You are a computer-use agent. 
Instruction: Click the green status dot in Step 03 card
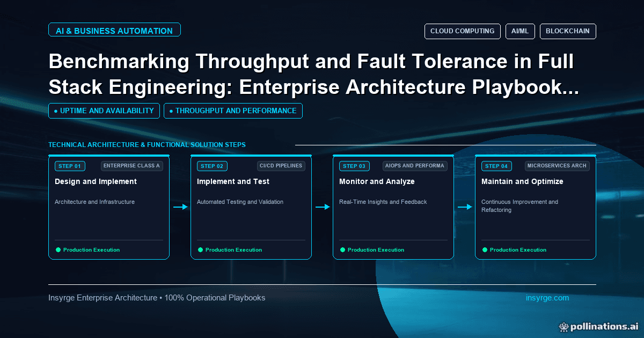tap(342, 249)
